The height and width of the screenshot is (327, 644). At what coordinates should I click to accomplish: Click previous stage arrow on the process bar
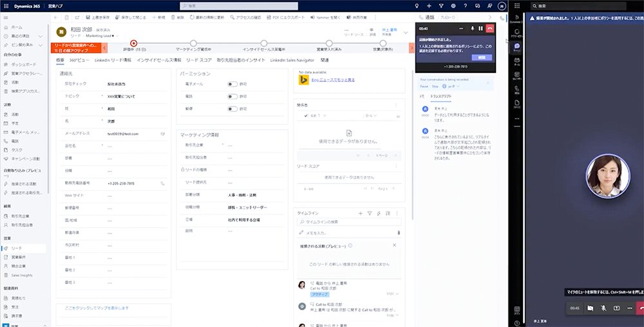(104, 48)
